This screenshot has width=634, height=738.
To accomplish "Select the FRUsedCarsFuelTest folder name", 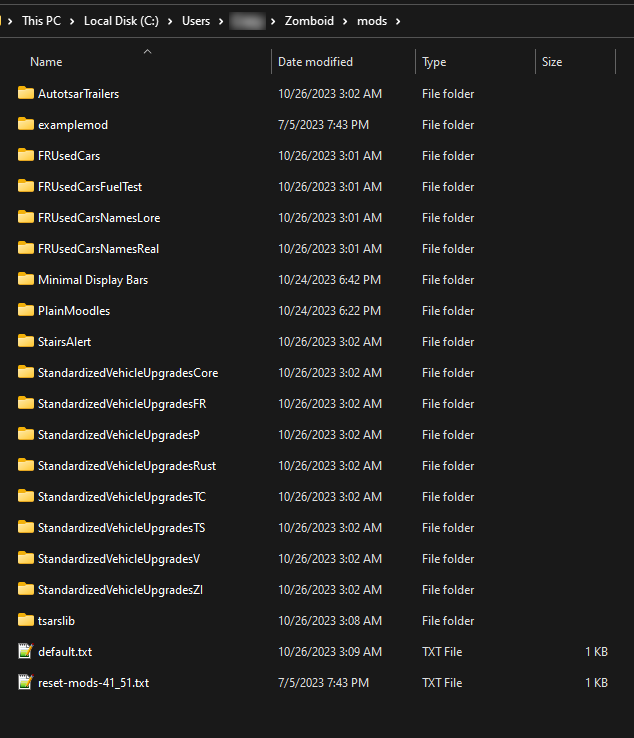I will click(90, 186).
